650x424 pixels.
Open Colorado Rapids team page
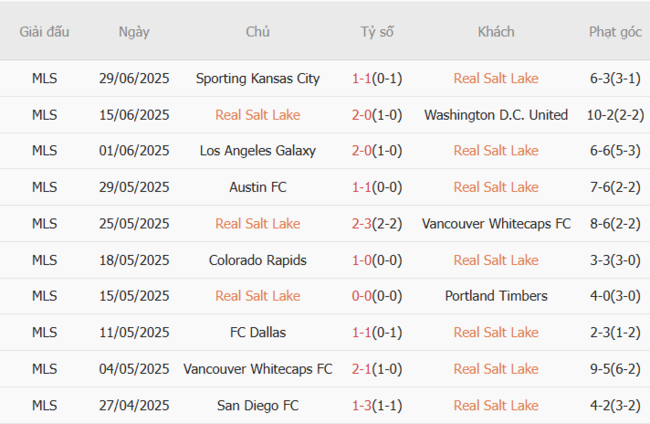pyautogui.click(x=258, y=260)
